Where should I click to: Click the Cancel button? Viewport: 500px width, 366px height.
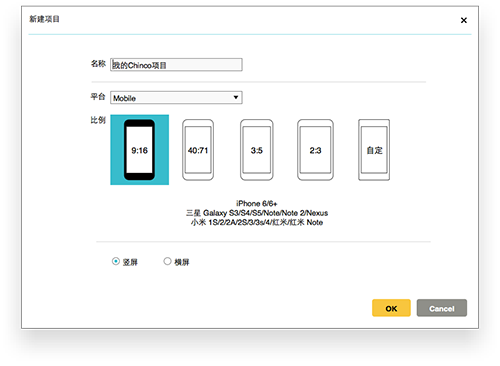(x=442, y=308)
